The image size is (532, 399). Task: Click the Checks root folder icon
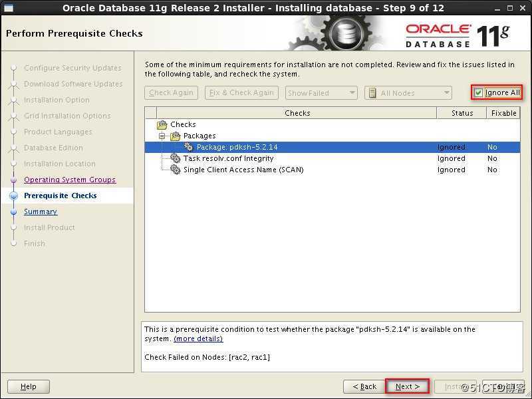point(162,125)
